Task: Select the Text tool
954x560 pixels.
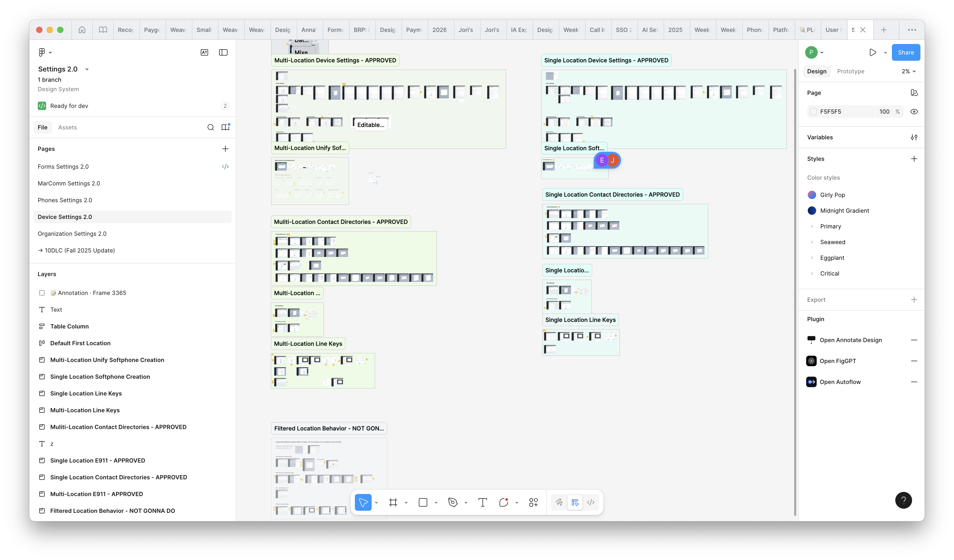Action: click(482, 502)
